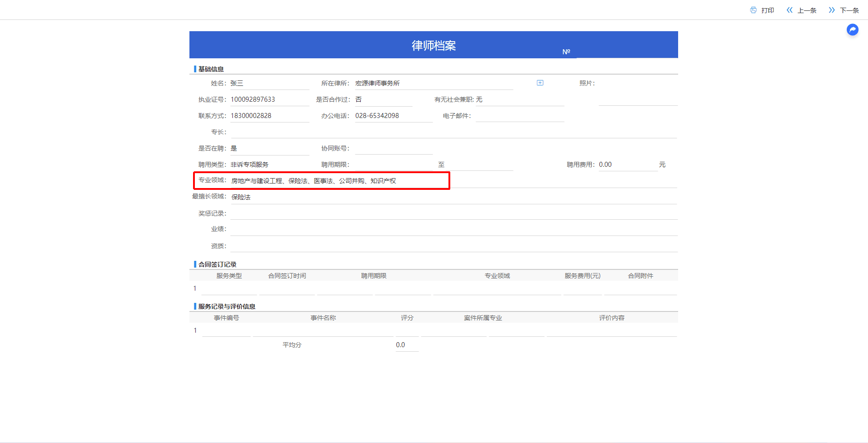Click the 合同附件 column header

coord(641,276)
